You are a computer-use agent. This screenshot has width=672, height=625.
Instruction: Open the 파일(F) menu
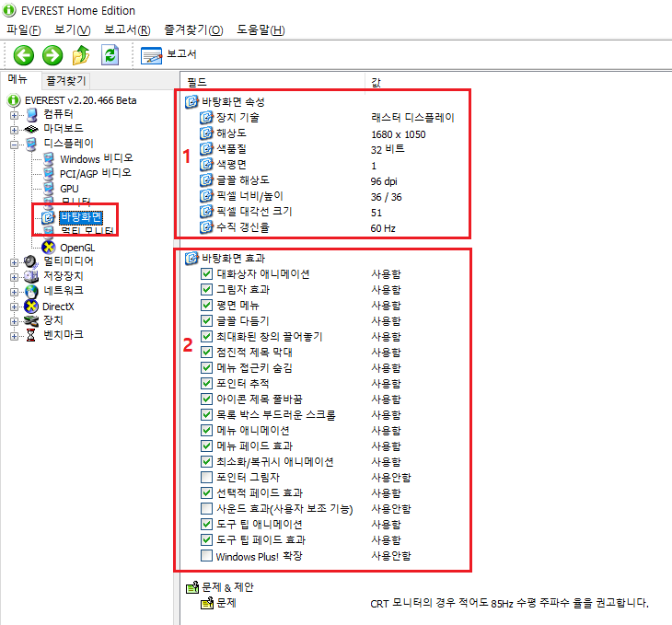pyautogui.click(x=24, y=30)
